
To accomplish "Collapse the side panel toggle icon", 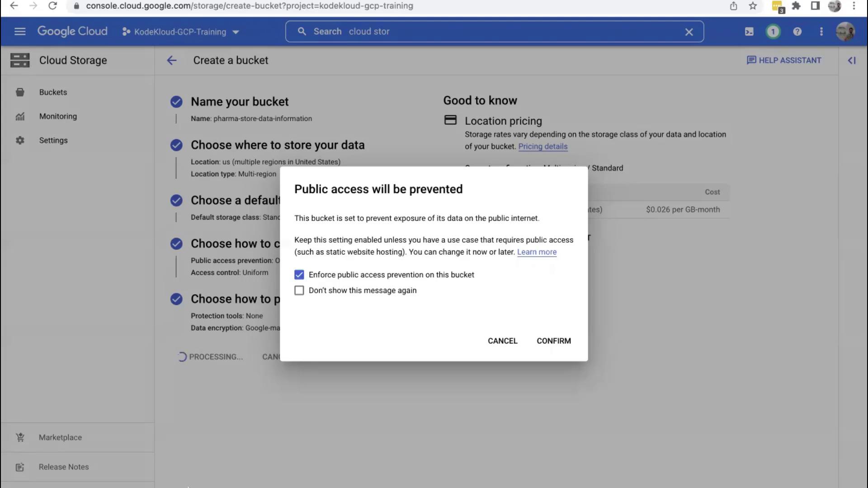I will click(852, 61).
